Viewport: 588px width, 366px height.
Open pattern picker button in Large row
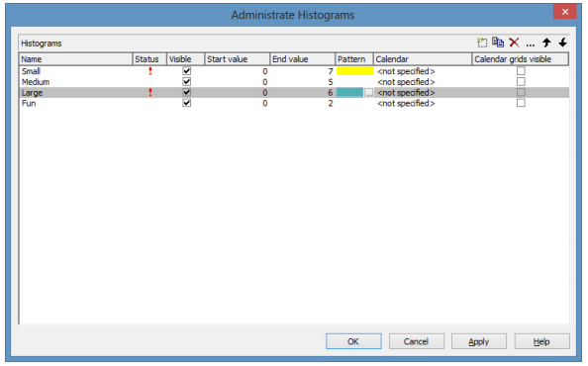368,93
